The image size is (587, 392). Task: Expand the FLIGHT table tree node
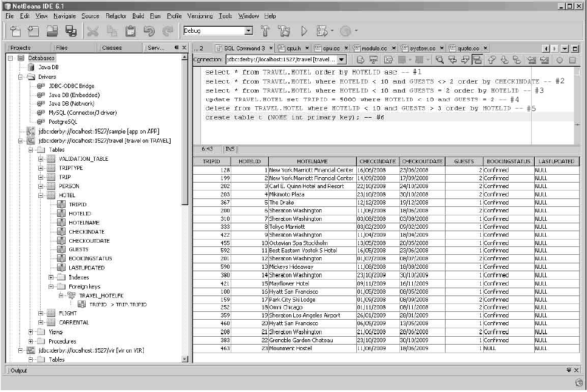point(41,314)
